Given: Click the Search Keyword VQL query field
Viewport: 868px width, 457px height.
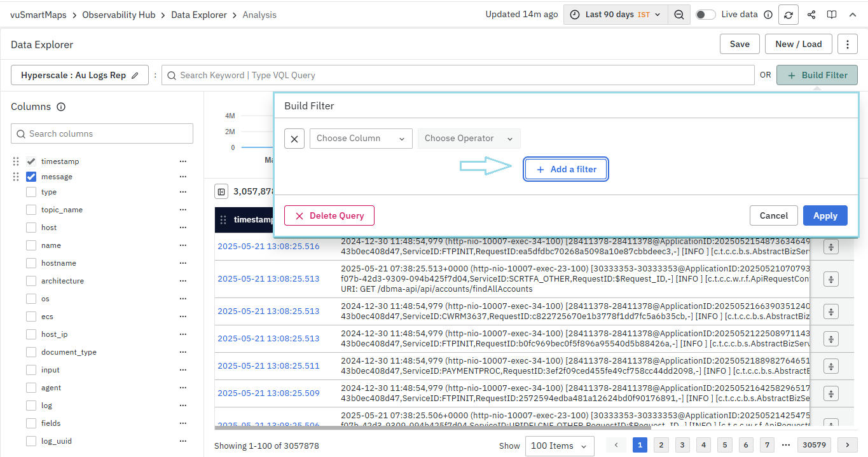Looking at the screenshot, I should pyautogui.click(x=458, y=75).
